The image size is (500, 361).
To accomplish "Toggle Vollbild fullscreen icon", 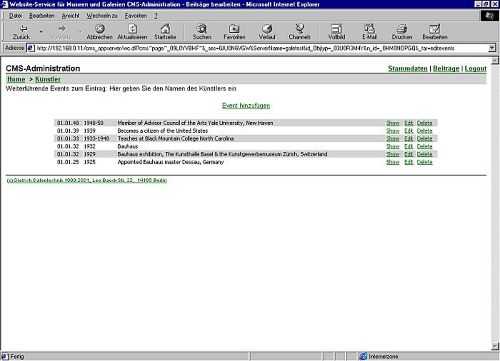I will point(336,29).
